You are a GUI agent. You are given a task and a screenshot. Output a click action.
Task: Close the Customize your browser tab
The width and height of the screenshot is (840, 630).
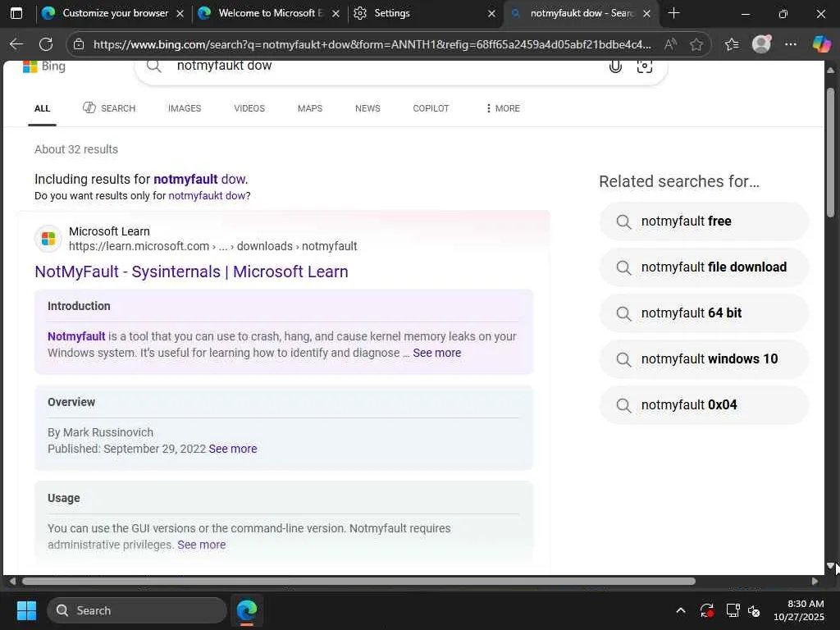point(180,14)
